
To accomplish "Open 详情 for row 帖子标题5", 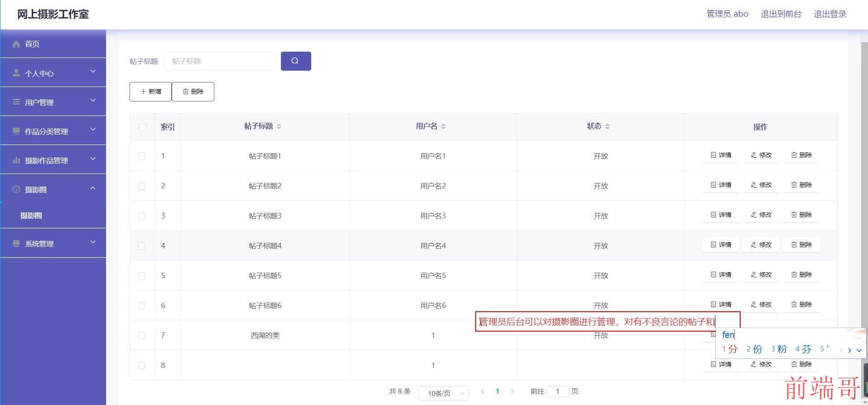I will click(721, 275).
